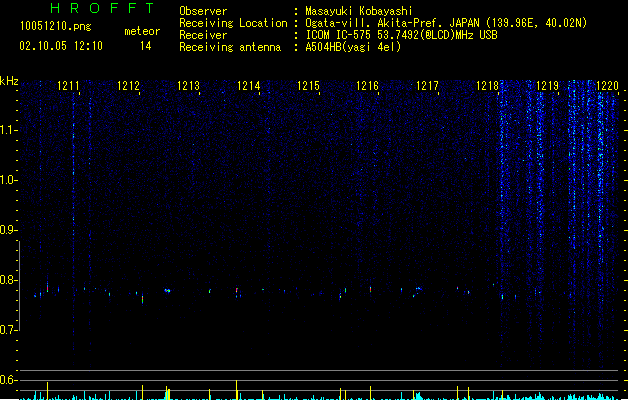The height and width of the screenshot is (400, 629).
Task: Click the 1.1 kHz axis label
Action: pos(8,130)
